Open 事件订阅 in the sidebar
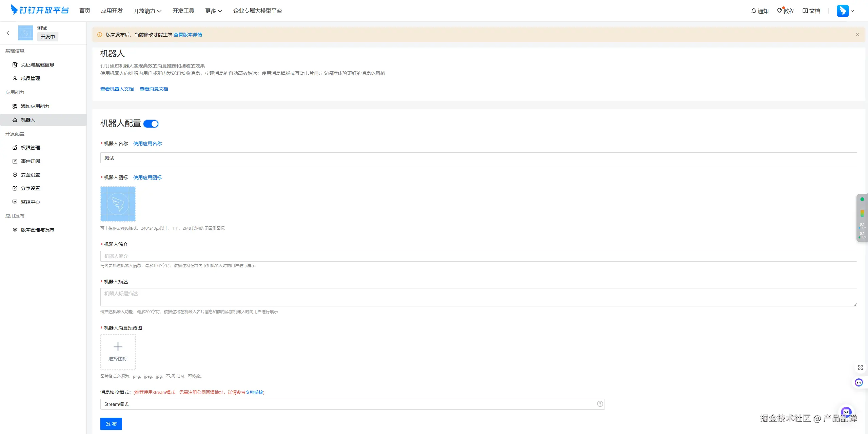 point(30,161)
